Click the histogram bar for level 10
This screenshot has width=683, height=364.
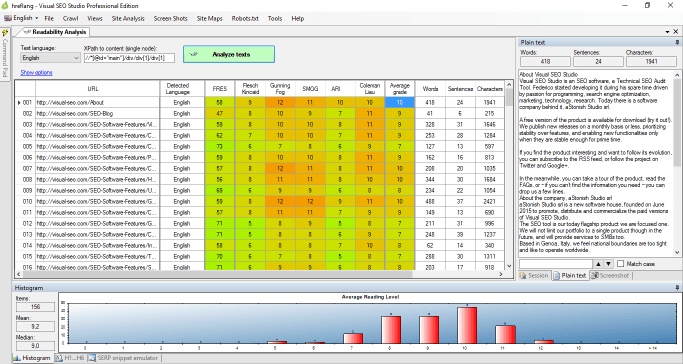[x=467, y=325]
